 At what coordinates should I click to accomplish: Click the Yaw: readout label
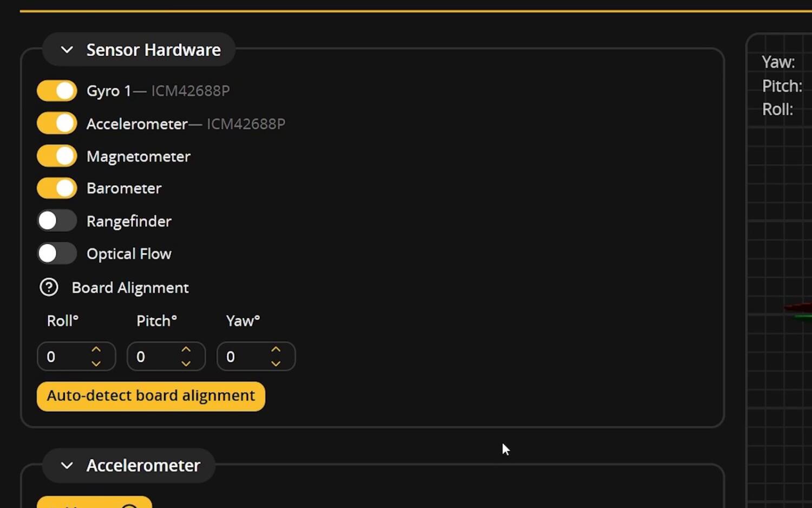click(778, 62)
